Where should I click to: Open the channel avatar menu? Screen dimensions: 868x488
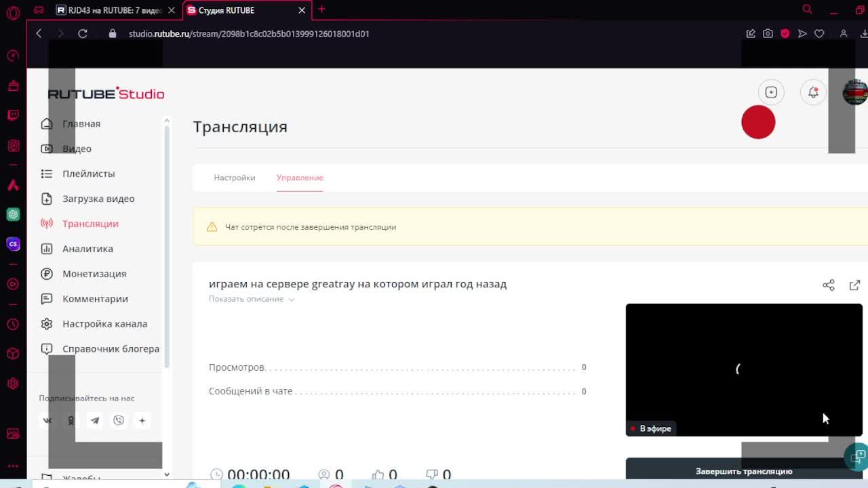click(x=854, y=92)
